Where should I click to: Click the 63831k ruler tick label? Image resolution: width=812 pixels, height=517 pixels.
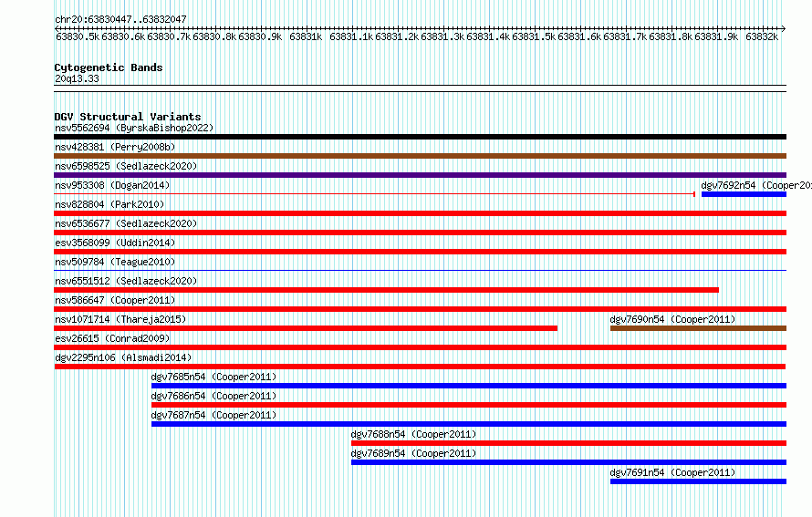pos(306,36)
